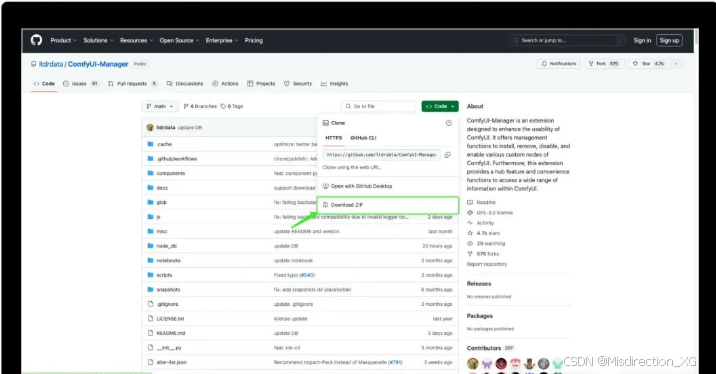
Task: Click the Sign in link
Action: (x=642, y=41)
